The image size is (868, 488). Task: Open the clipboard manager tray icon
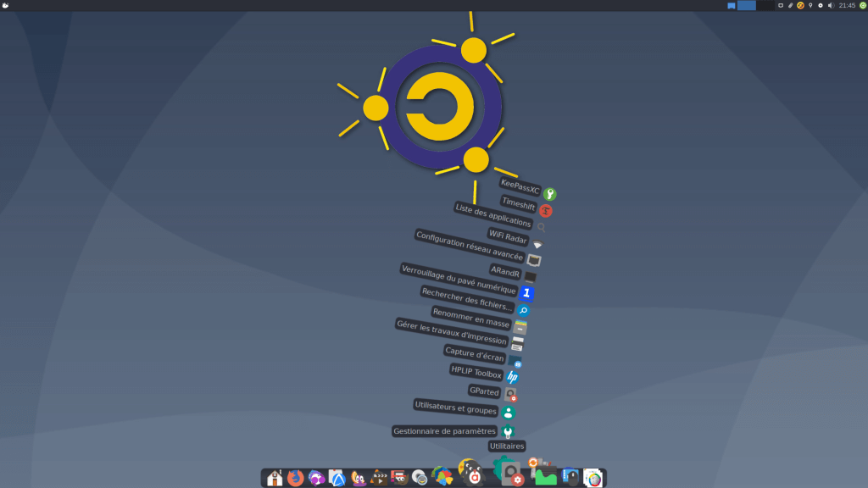(x=781, y=6)
